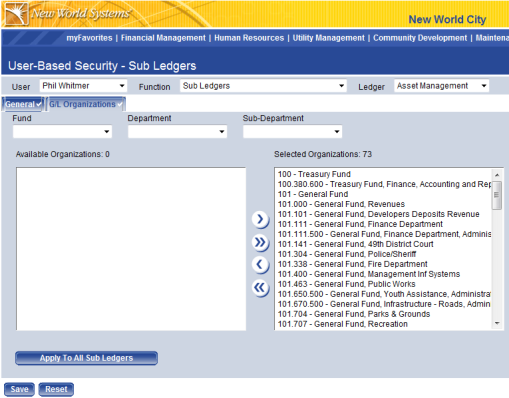Image resolution: width=509 pixels, height=398 pixels.
Task: Click the Save button
Action: [19, 389]
